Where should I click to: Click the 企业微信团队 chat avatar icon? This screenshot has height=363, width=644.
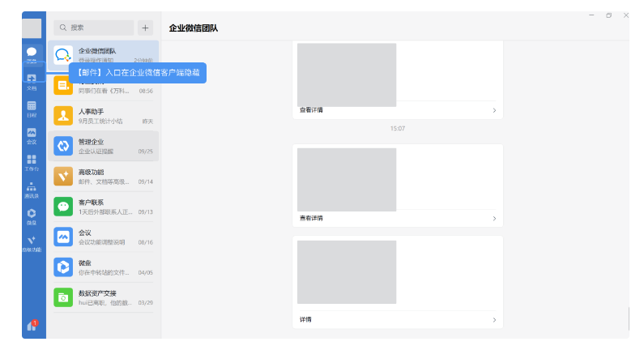coord(63,55)
